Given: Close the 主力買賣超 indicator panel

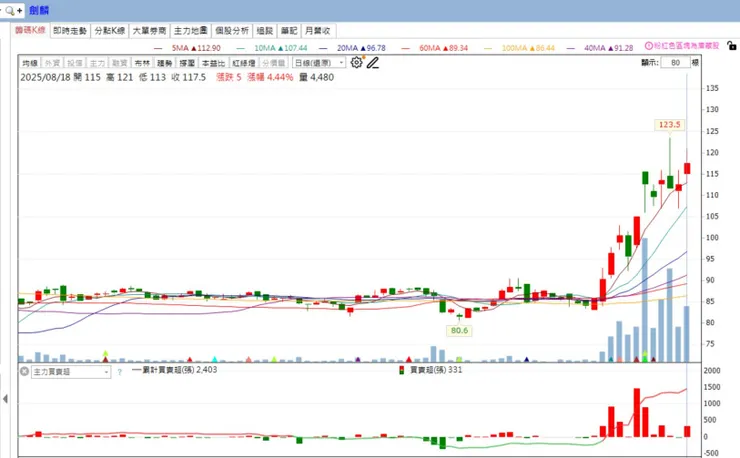Looking at the screenshot, I should (x=25, y=372).
